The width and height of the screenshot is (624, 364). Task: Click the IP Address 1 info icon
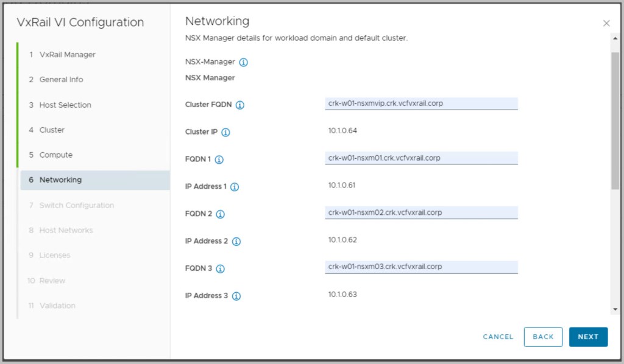(235, 187)
